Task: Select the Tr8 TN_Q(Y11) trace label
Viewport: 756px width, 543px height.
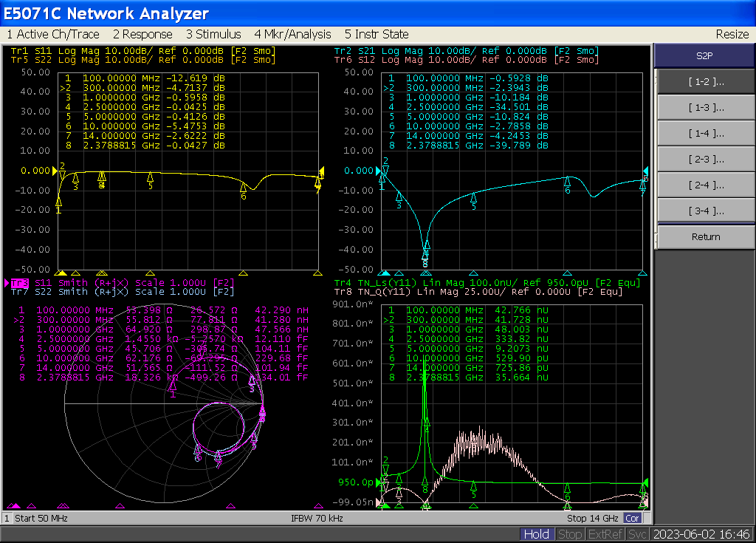Action: [478, 292]
